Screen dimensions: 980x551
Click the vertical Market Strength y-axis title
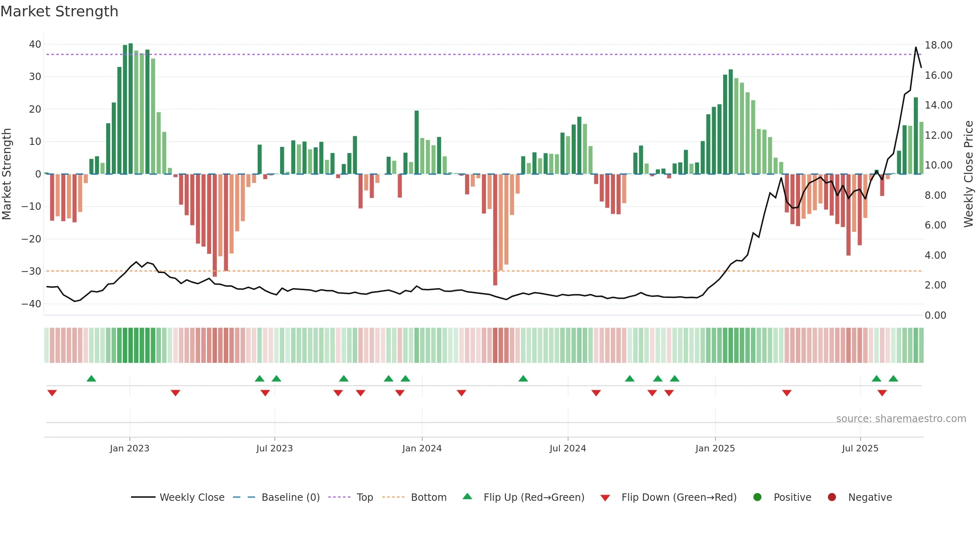point(7,174)
